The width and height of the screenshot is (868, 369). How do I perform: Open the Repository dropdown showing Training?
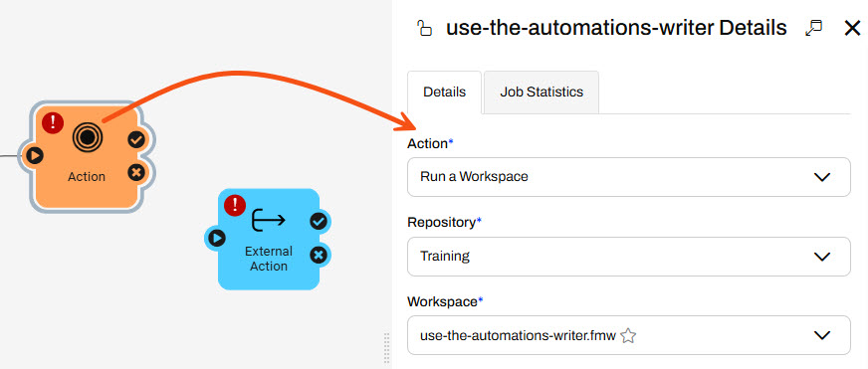click(629, 257)
